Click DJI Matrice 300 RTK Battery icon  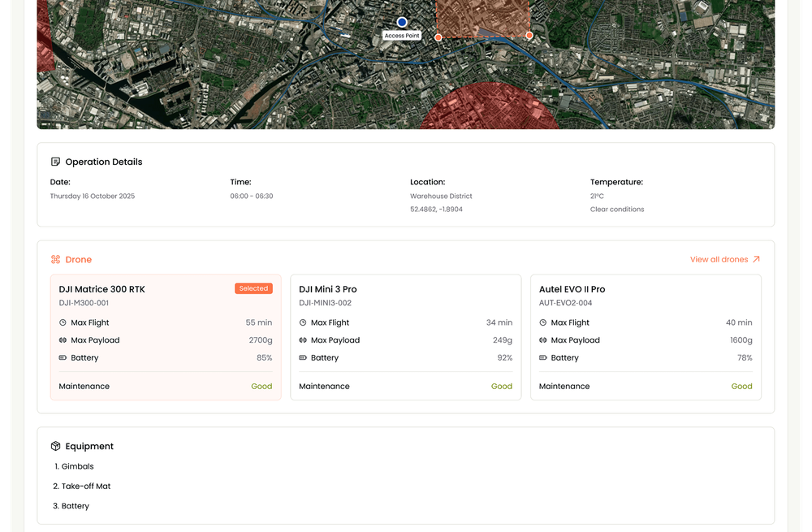click(63, 357)
